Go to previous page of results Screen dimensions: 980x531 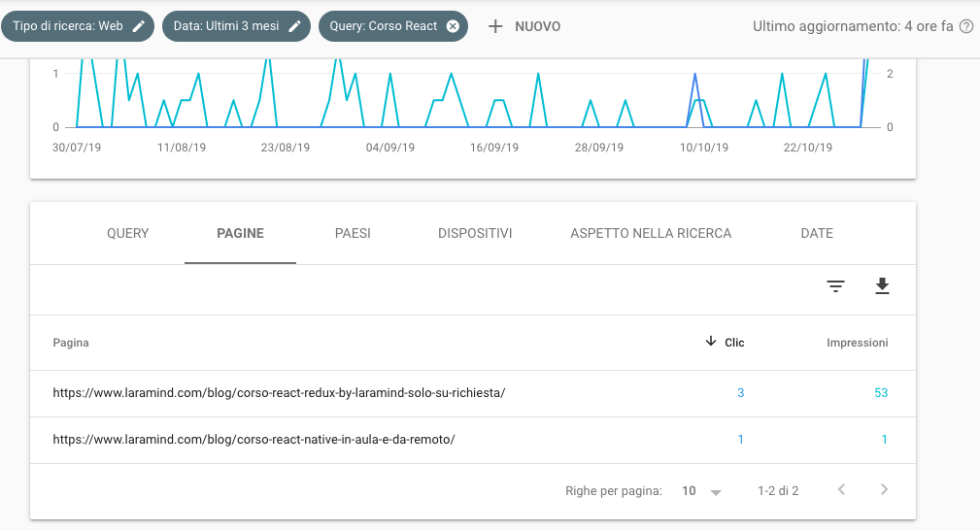click(x=841, y=490)
